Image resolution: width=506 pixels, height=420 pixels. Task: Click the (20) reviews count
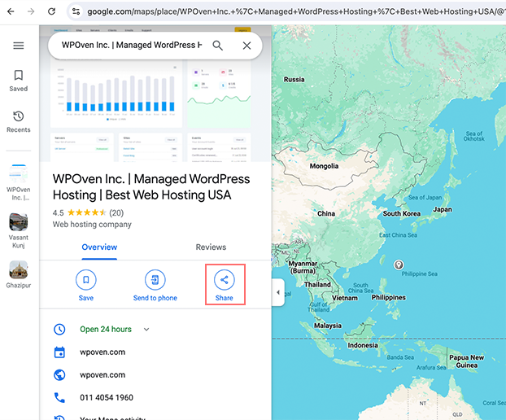pyautogui.click(x=116, y=212)
